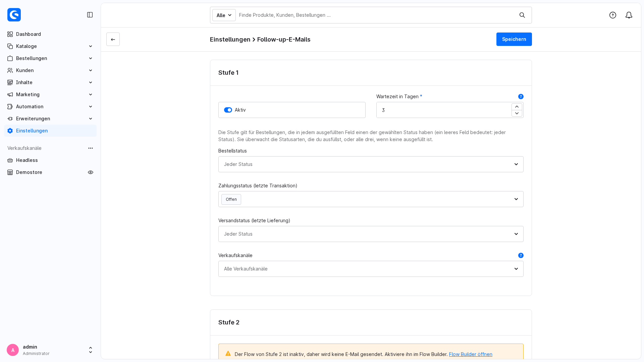Open the Zahlungsstatus dropdown arrow
This screenshot has width=644, height=362.
pos(516,199)
